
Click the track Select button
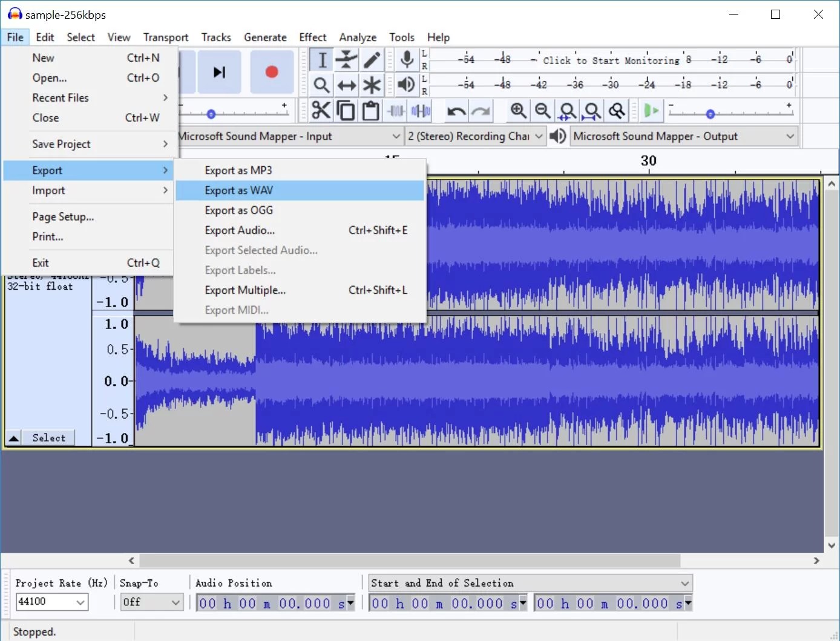48,437
